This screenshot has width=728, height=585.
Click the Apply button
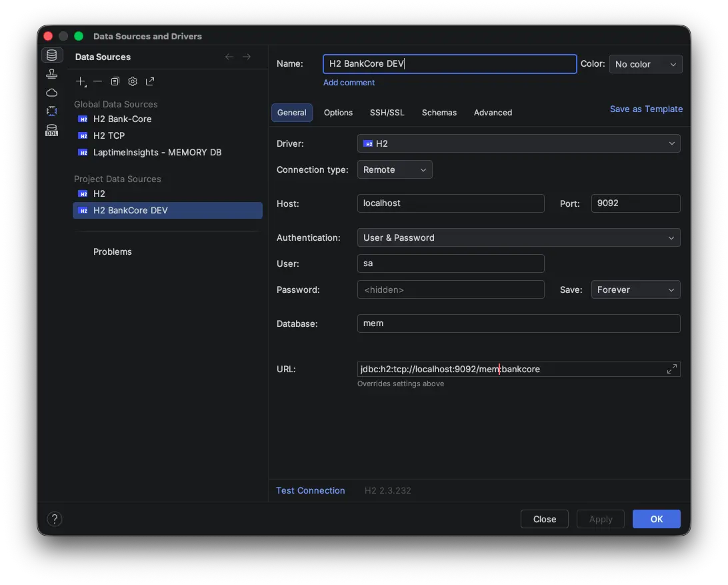(600, 519)
